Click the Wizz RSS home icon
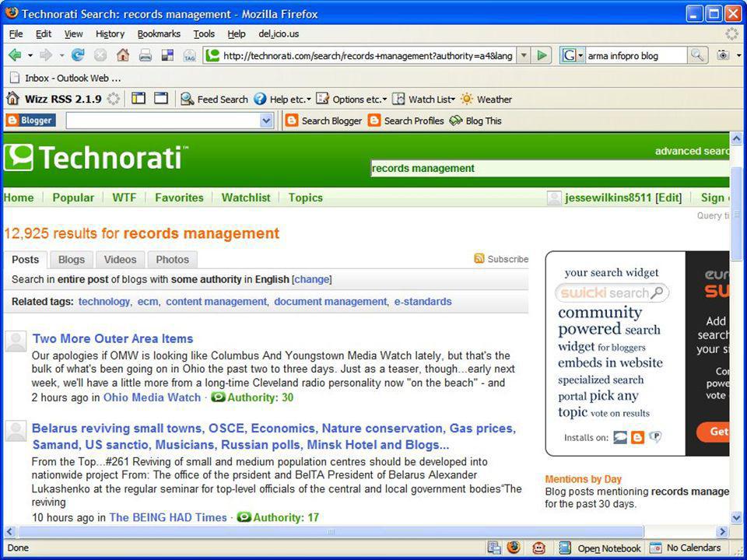Viewport: 747px width, 560px height. [13, 99]
